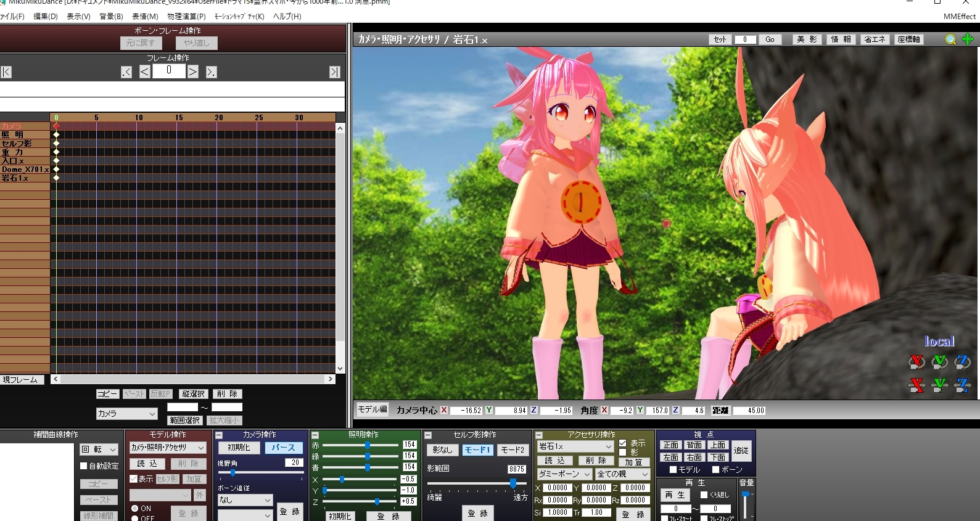Image resolution: width=980 pixels, height=521 pixels.
Task: Select the カメラ keyframe diamond at frame 0
Action: click(x=56, y=126)
